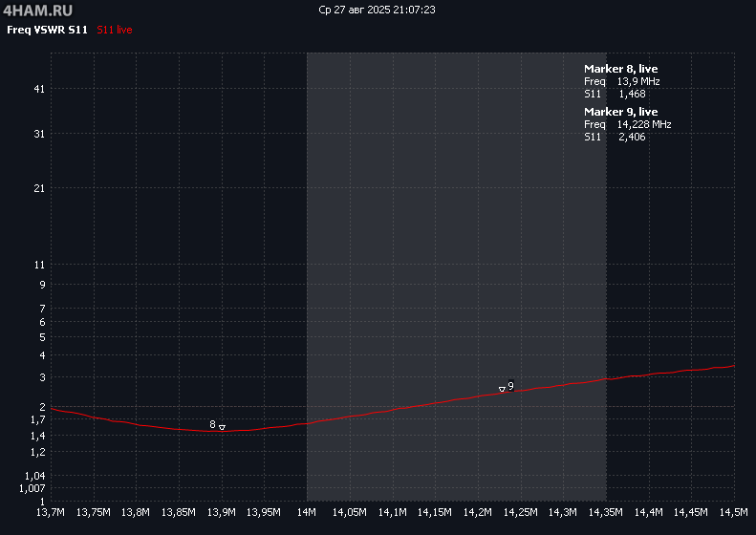Click the 14M label on frequency axis
This screenshot has height=535, width=756.
(x=307, y=513)
